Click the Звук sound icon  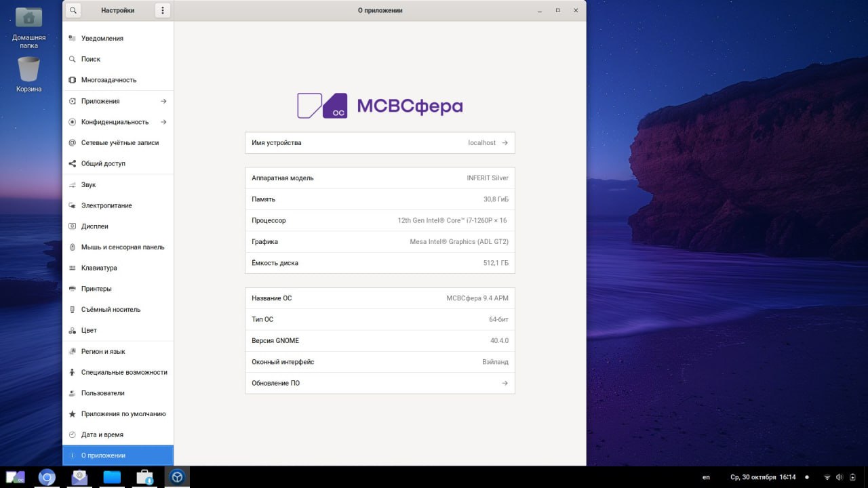click(x=72, y=184)
